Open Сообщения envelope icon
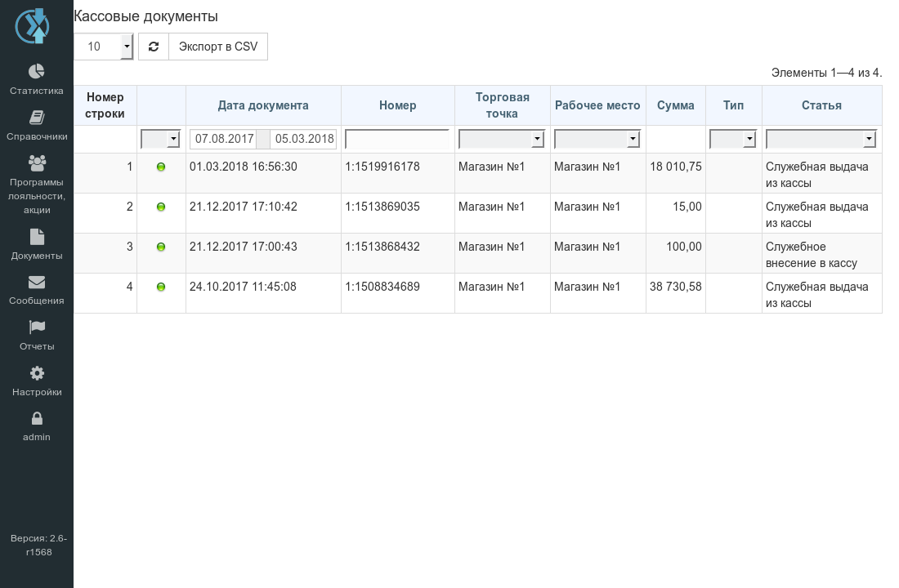 [37, 282]
